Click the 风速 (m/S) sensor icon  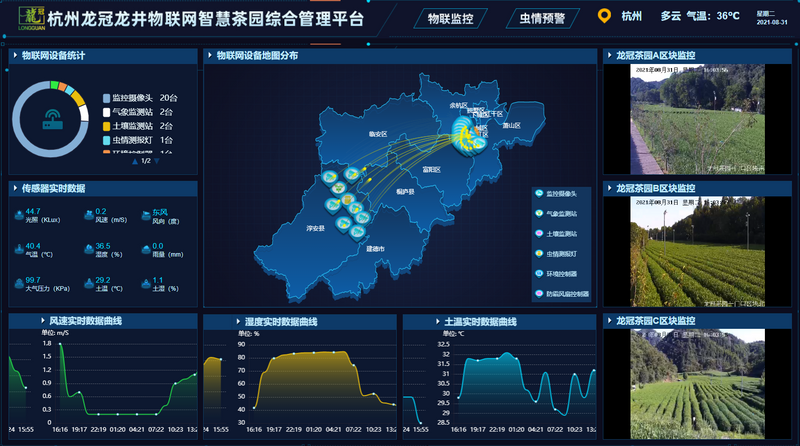point(87,214)
